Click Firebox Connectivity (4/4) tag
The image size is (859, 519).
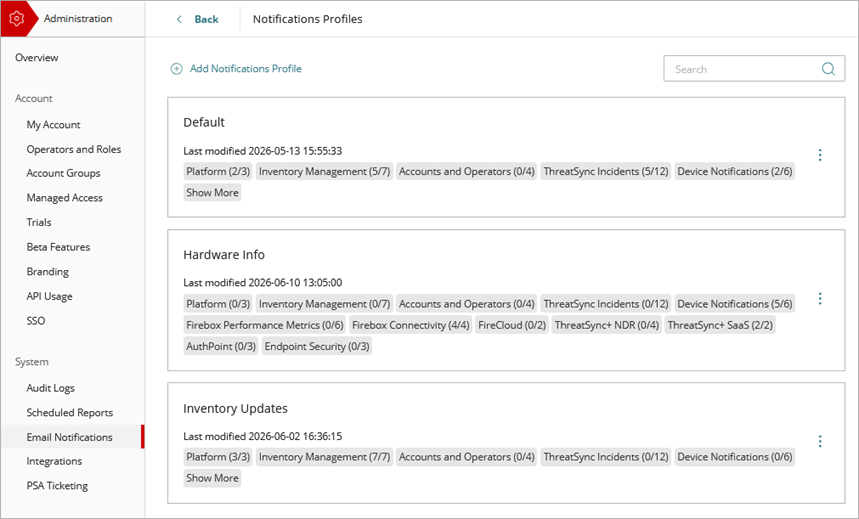click(410, 325)
